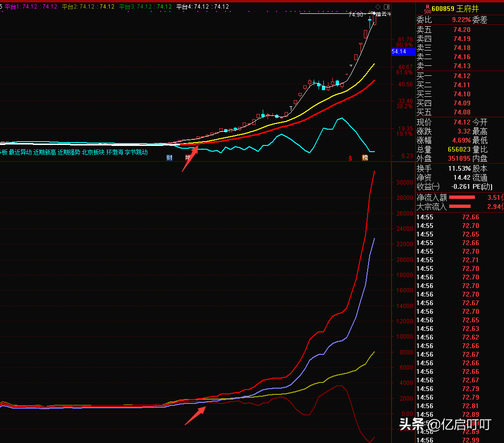The width and height of the screenshot is (504, 443).
Task: Toggle the 收益(一) quarter indicator
Action: pos(428,186)
